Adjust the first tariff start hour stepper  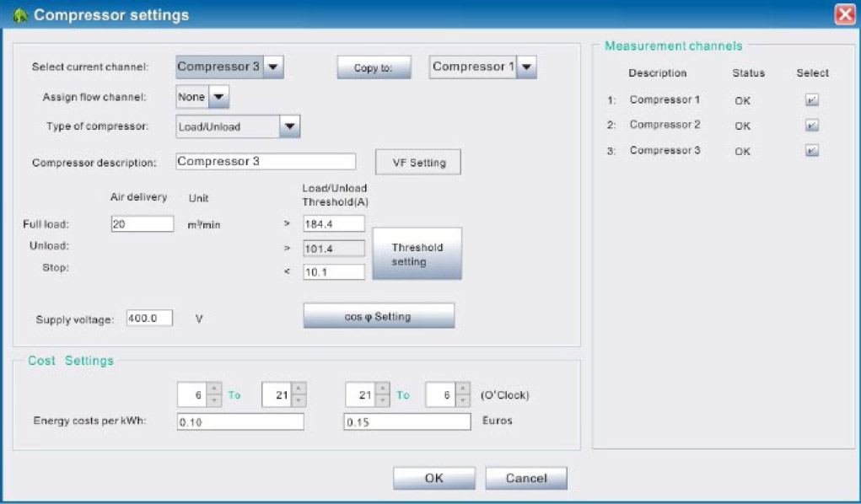(214, 394)
